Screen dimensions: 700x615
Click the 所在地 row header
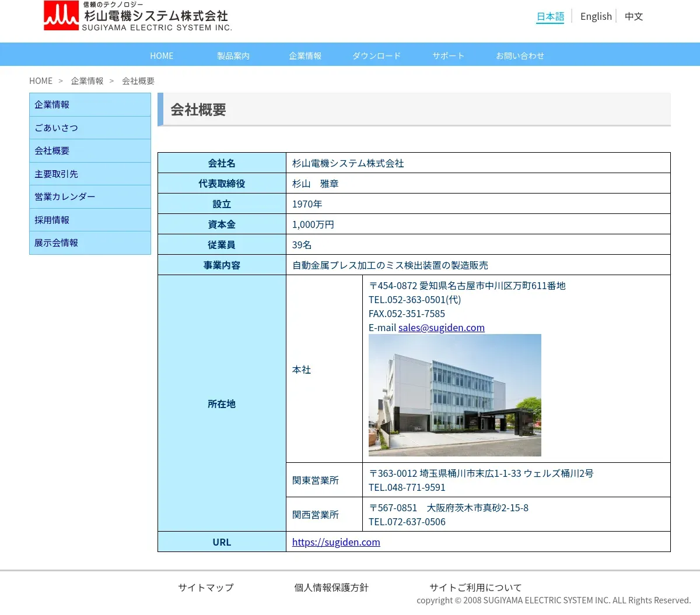coord(222,404)
